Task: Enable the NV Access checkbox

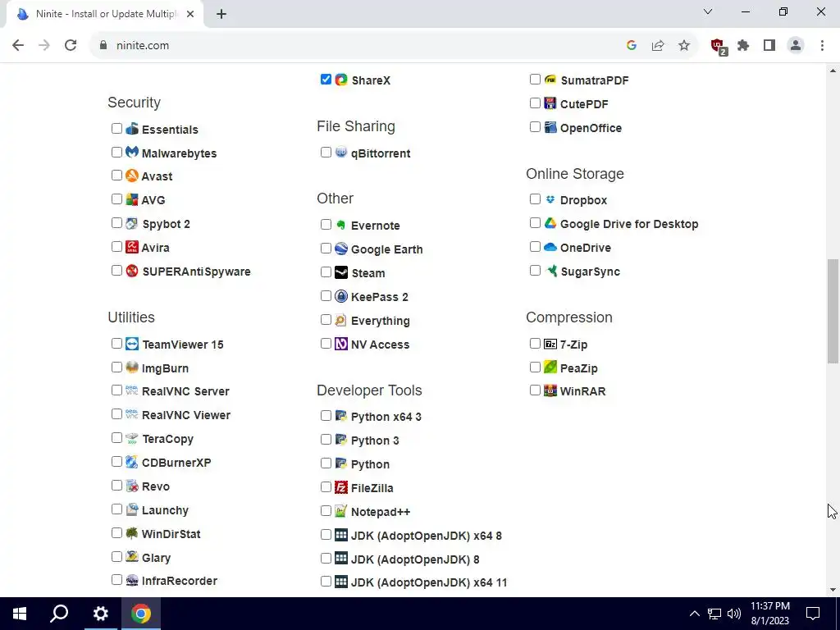Action: pyautogui.click(x=326, y=344)
